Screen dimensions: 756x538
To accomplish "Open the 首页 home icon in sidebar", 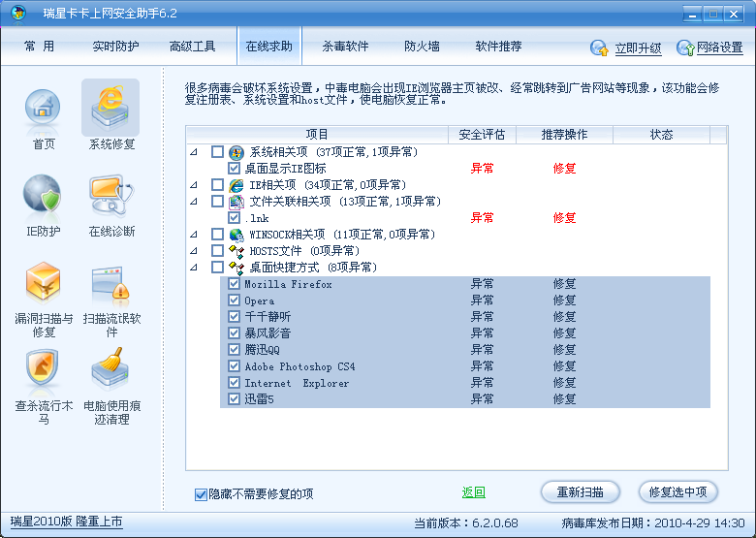I will point(42,109).
